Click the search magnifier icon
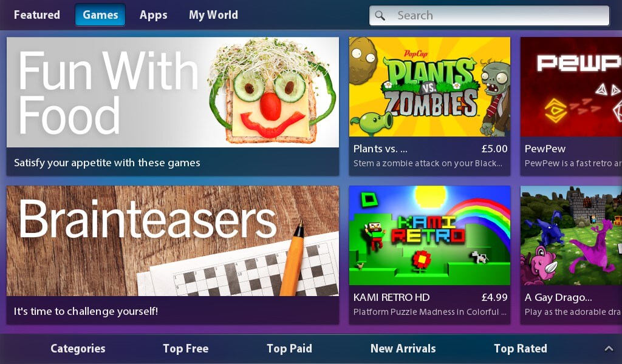This screenshot has width=622, height=364. coord(380,15)
